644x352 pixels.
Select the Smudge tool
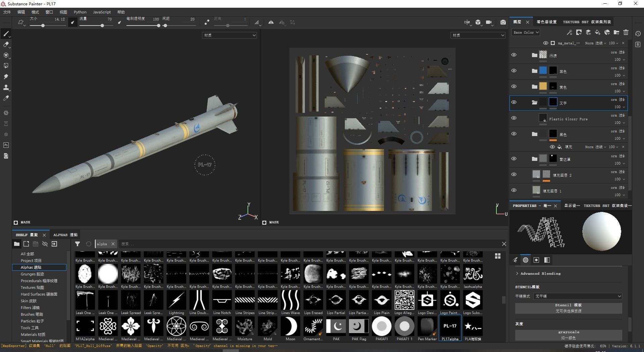coord(6,77)
